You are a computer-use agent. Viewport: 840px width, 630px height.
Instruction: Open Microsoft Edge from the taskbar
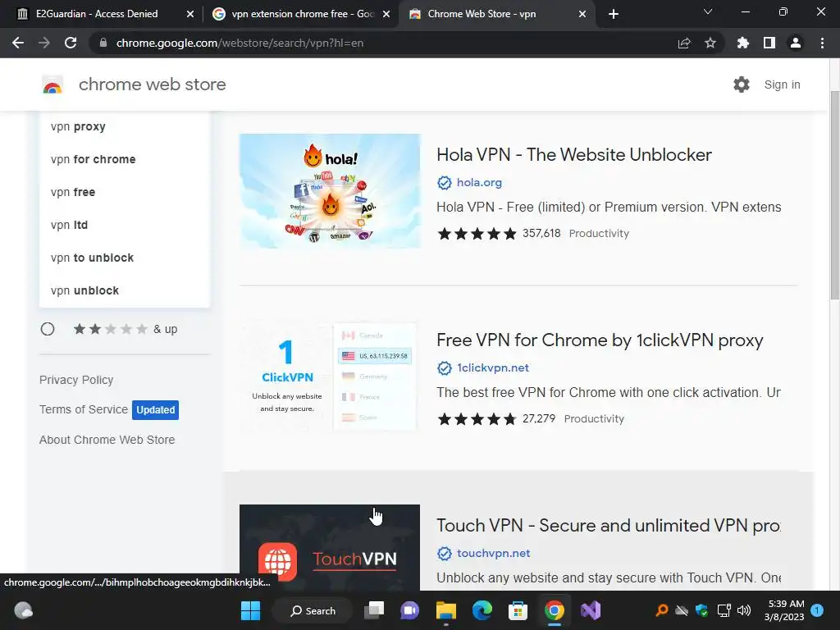pyautogui.click(x=482, y=610)
